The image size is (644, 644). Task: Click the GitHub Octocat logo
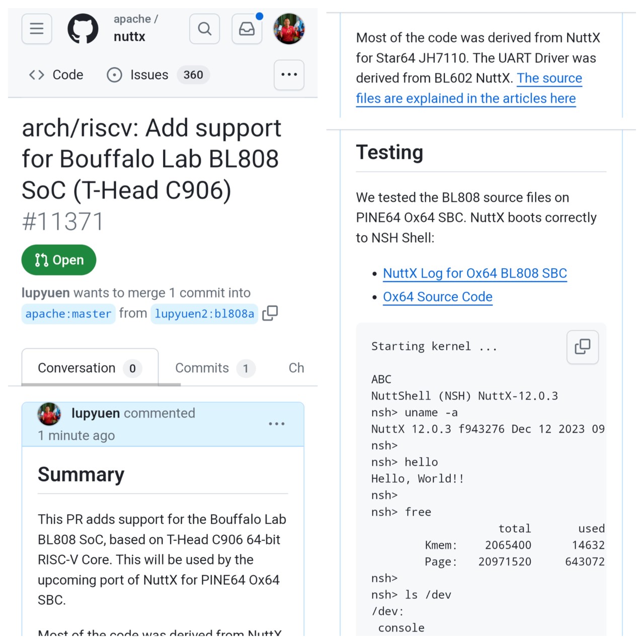(x=83, y=29)
